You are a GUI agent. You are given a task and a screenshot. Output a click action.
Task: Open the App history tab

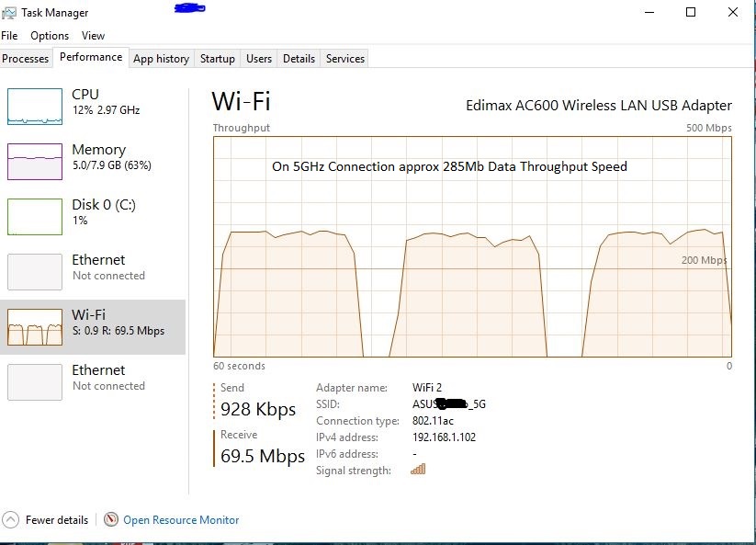coord(161,58)
